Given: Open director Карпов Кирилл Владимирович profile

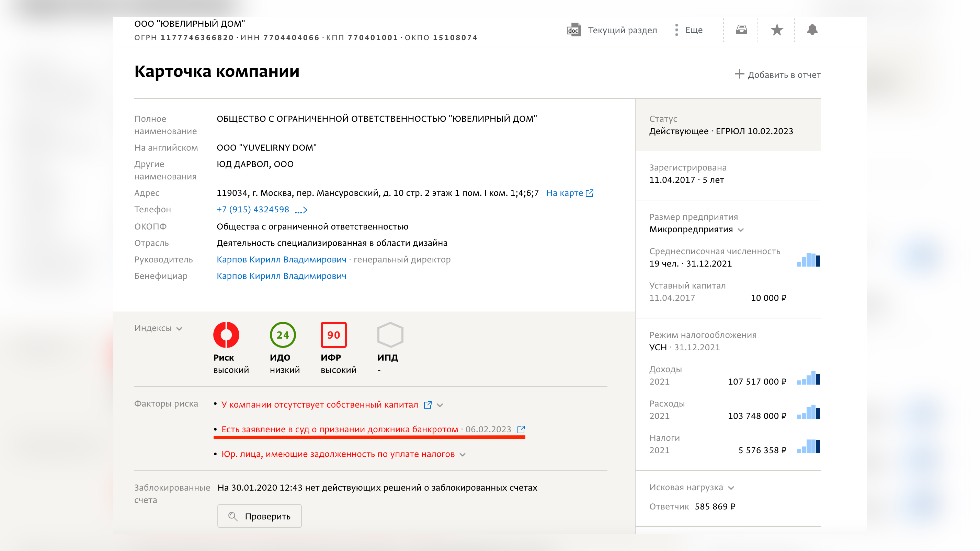Looking at the screenshot, I should [282, 259].
